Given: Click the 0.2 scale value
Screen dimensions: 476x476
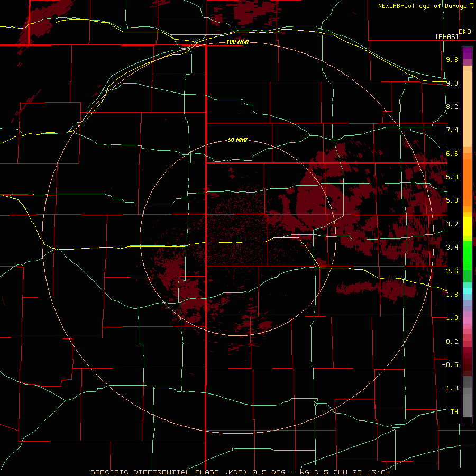Looking at the screenshot, I should [x=452, y=342].
